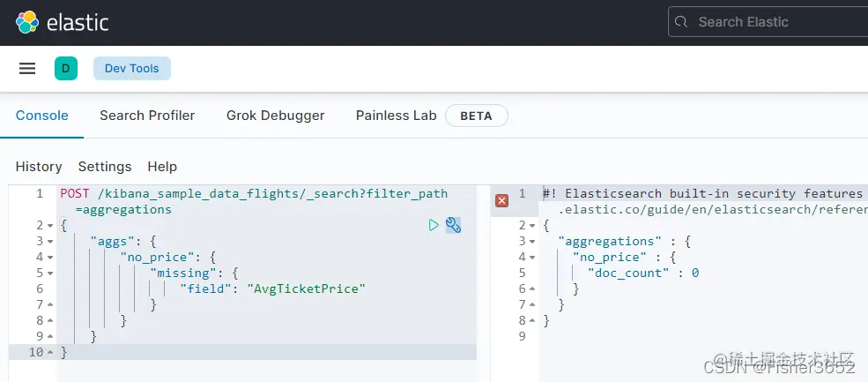Open the Painless Lab tab
This screenshot has height=382, width=868.
click(397, 116)
